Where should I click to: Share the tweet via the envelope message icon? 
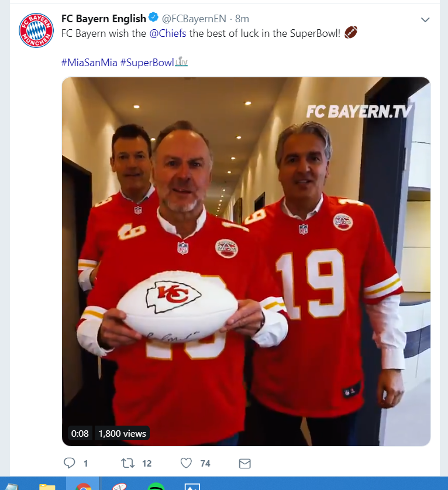point(244,464)
